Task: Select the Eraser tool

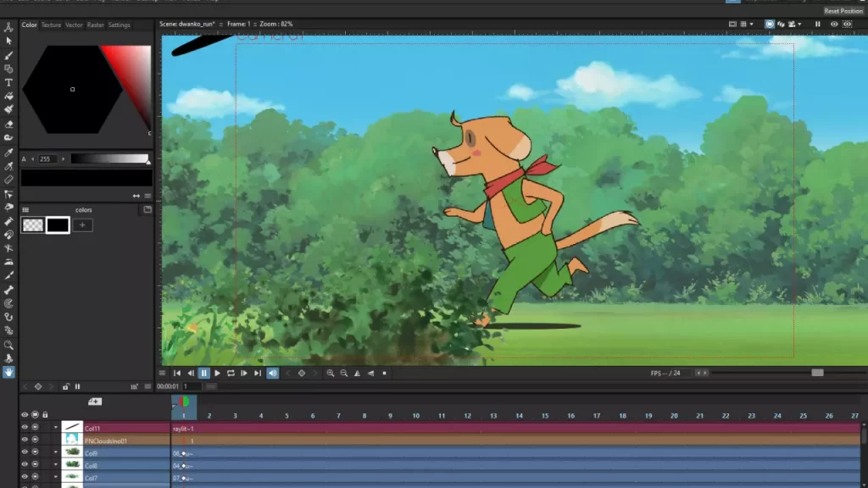Action: click(8, 124)
